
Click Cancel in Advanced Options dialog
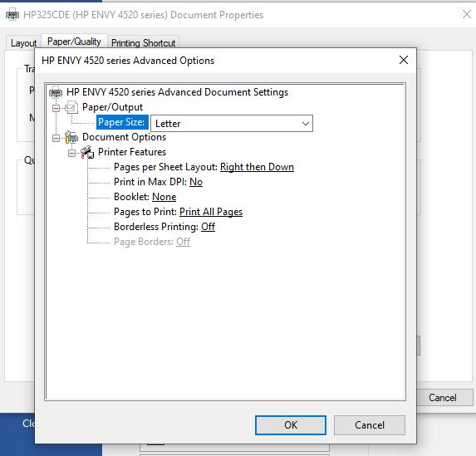[370, 425]
